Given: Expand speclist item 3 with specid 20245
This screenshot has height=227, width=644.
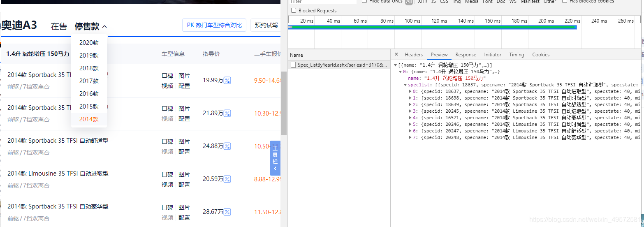Looking at the screenshot, I should point(410,111).
